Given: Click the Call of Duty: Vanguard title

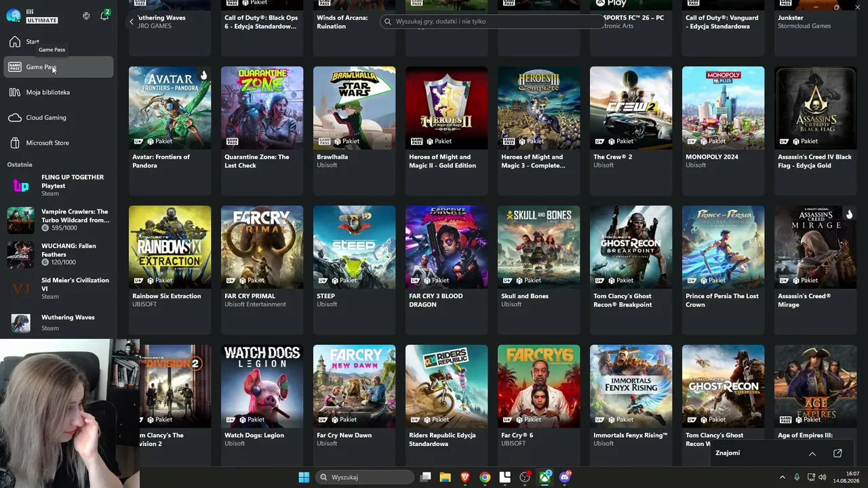Looking at the screenshot, I should point(720,22).
